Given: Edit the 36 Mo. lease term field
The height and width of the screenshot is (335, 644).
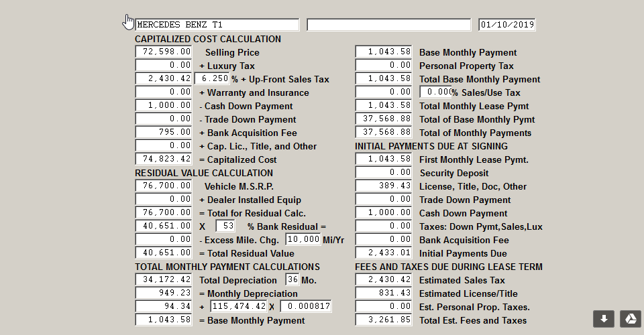Looking at the screenshot, I should 292,279.
